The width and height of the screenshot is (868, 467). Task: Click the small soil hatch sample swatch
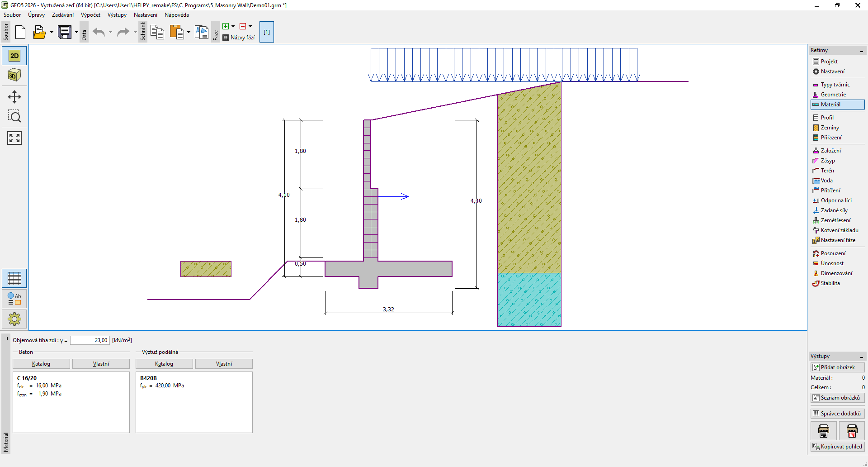tap(206, 269)
